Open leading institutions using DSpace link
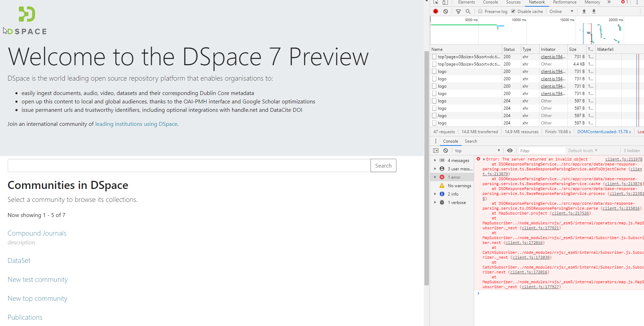 pyautogui.click(x=136, y=124)
